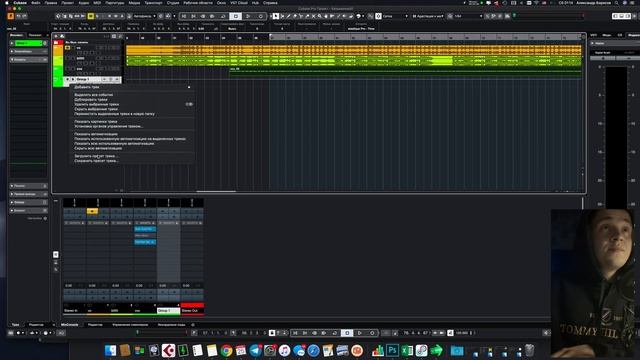Choose Сохранить пресет трека in context menu
The width and height of the screenshot is (640, 360).
(96, 161)
